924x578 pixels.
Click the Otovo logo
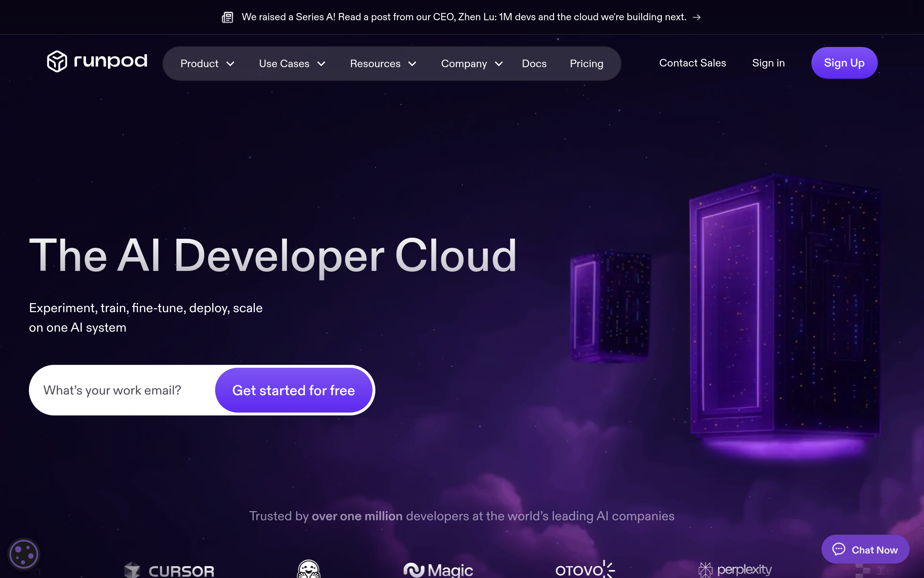(585, 569)
